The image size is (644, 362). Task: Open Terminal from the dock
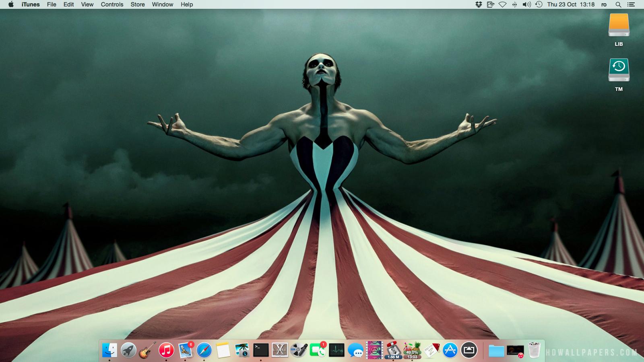click(x=261, y=350)
